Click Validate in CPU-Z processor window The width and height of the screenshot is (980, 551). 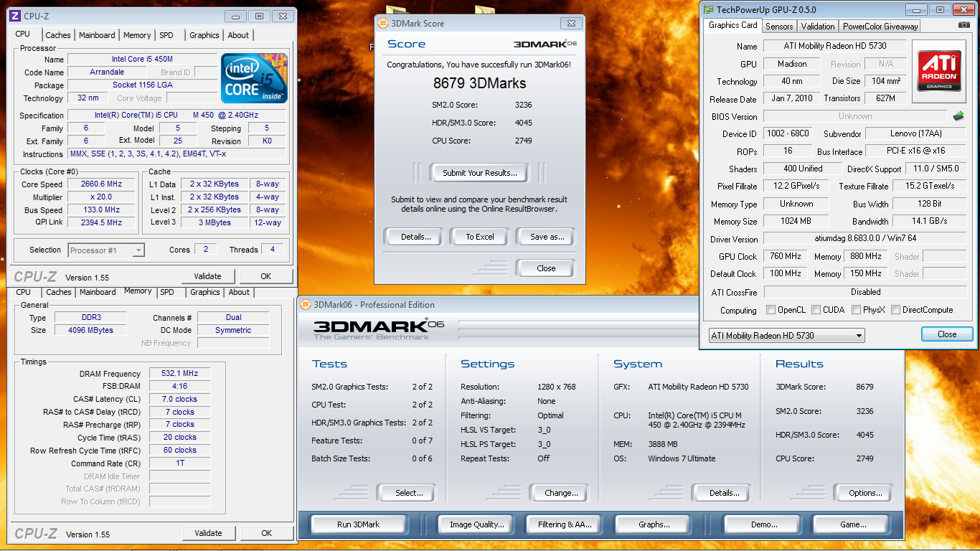click(208, 276)
